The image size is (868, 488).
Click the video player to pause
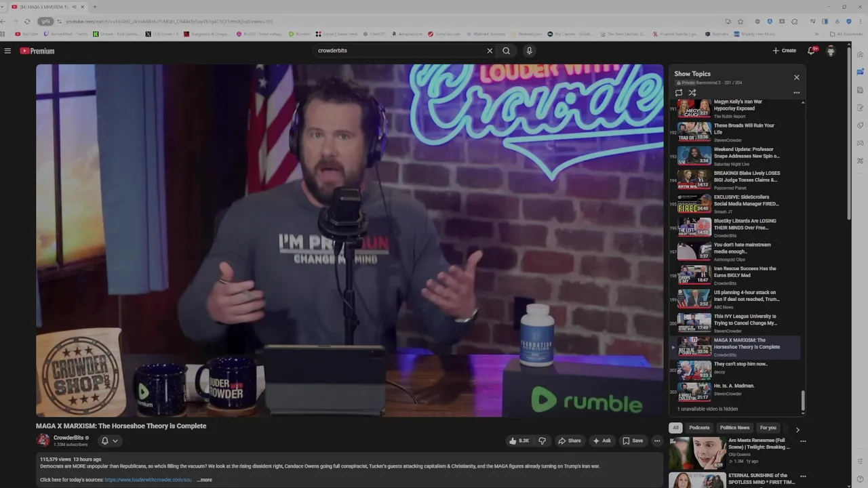350,241
